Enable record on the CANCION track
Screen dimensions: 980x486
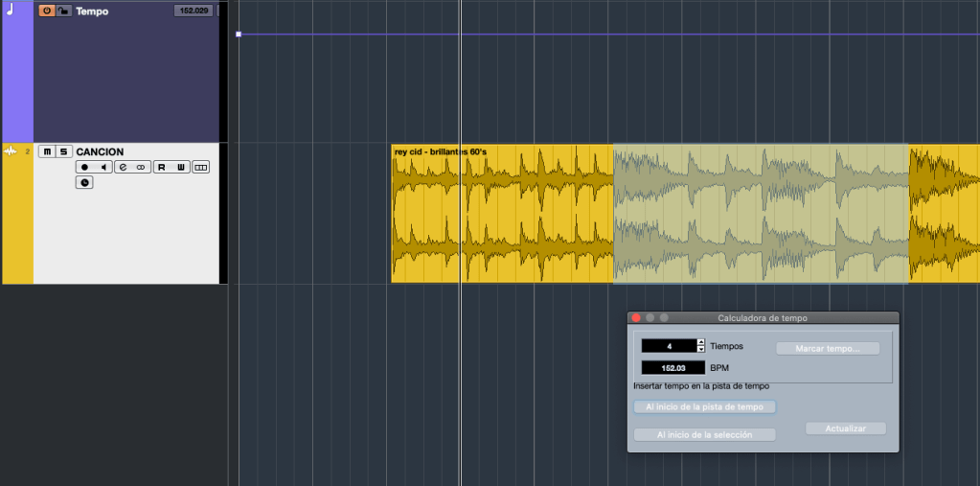(x=84, y=167)
